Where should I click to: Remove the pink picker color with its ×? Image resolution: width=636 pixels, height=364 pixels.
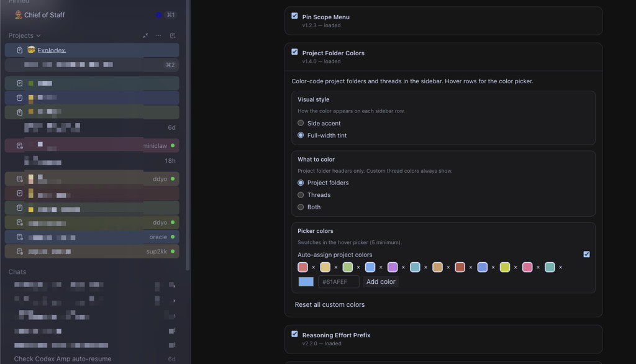(x=538, y=268)
